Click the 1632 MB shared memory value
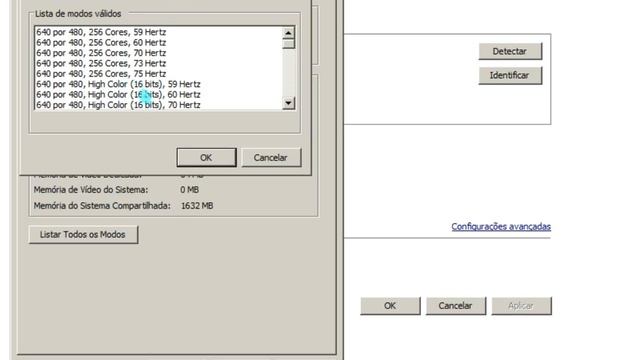 coord(197,206)
